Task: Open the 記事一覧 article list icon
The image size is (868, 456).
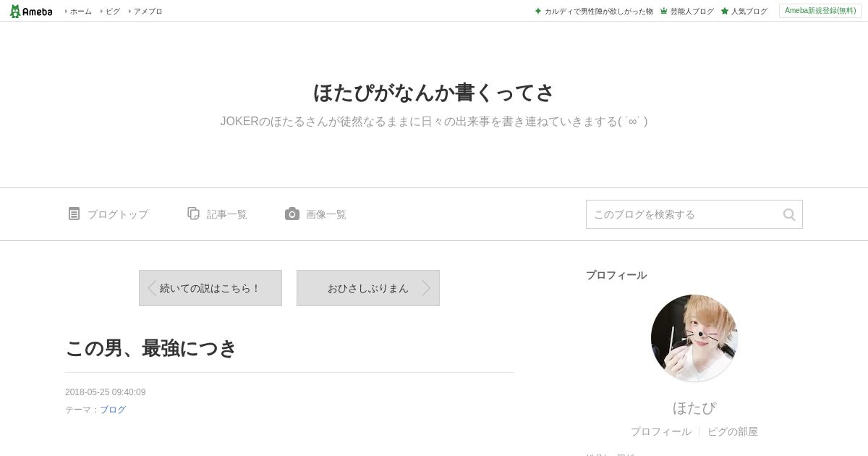Action: pos(193,214)
